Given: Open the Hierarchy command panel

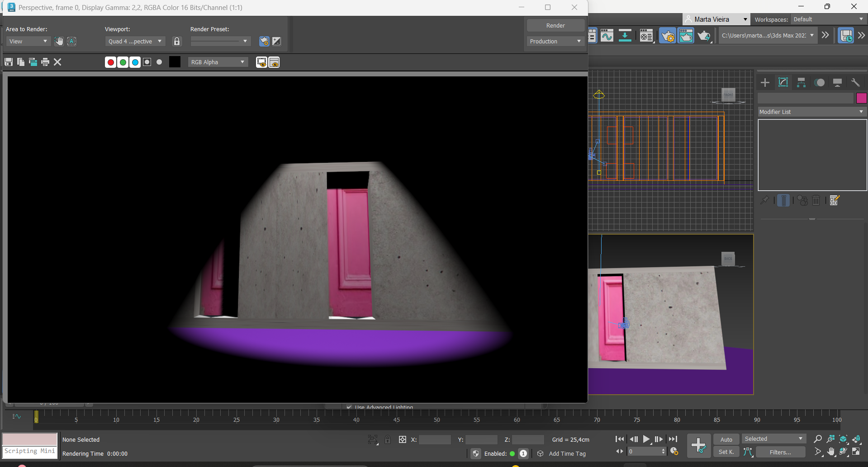Looking at the screenshot, I should [801, 82].
